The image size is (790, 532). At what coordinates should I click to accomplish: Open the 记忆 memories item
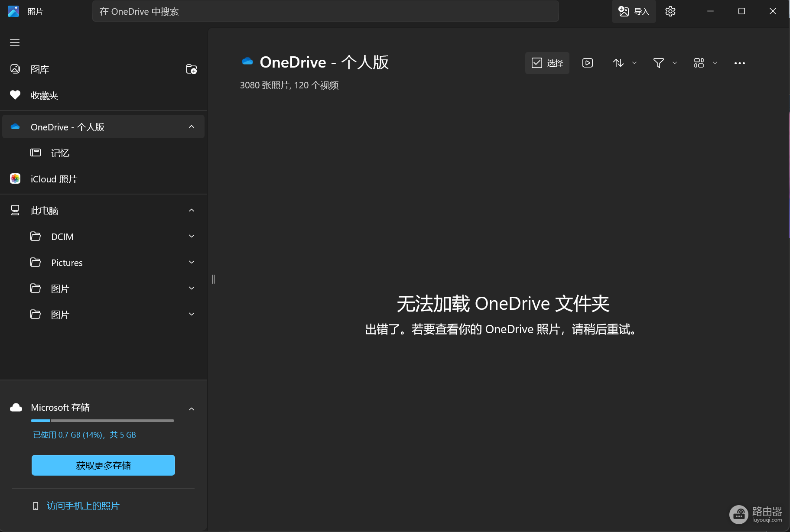(x=60, y=153)
